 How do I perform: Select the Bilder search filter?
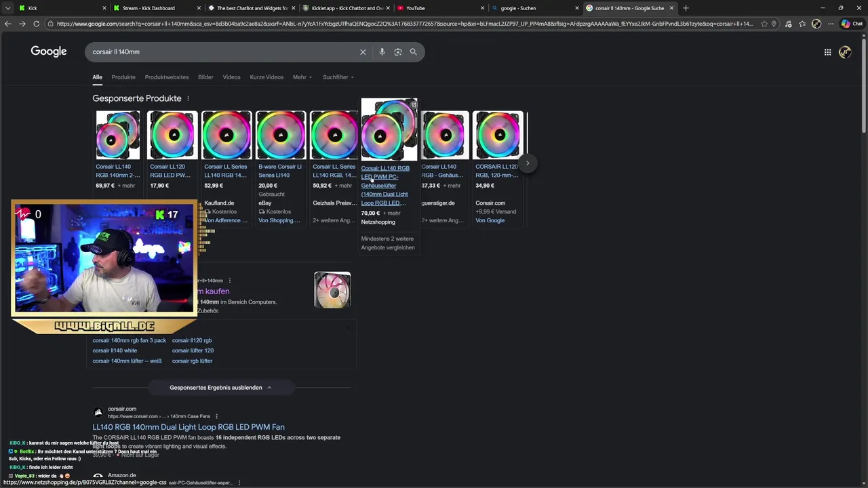click(205, 77)
